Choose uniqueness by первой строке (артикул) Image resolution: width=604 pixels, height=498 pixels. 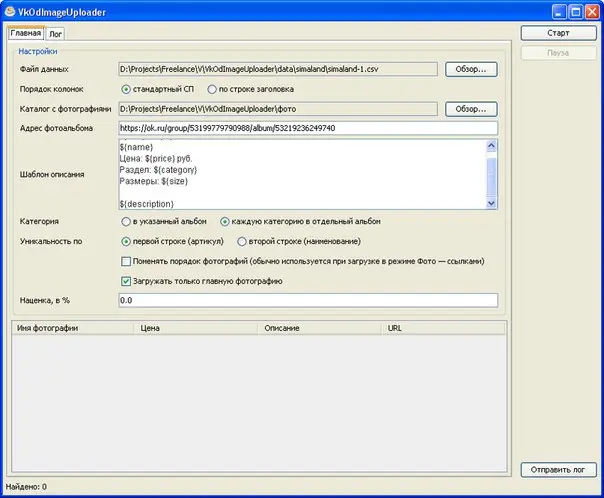click(125, 241)
